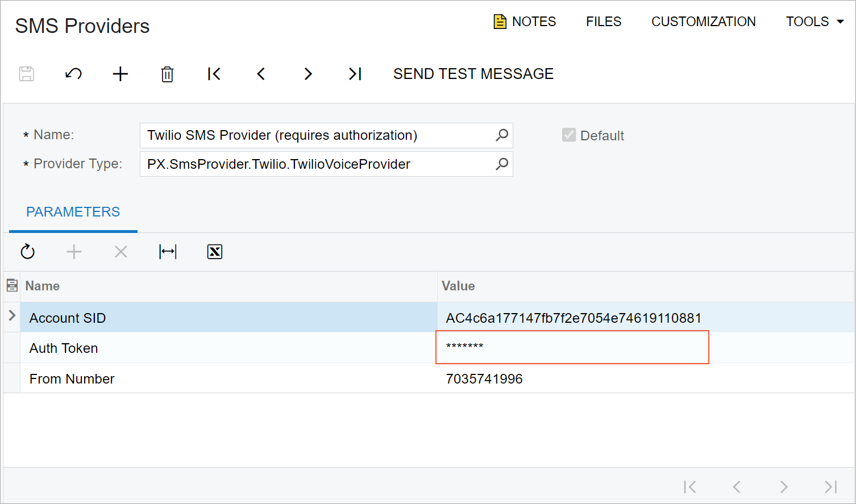This screenshot has height=504, width=856.
Task: Switch to the Parameters tab
Action: pyautogui.click(x=73, y=212)
